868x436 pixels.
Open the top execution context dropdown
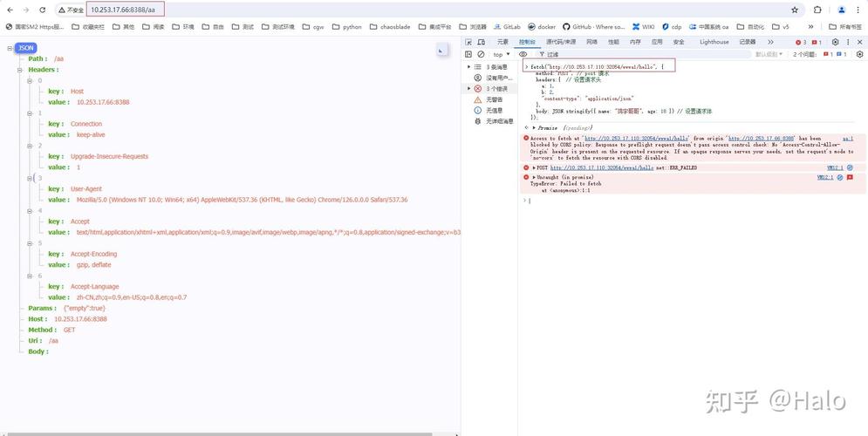(502, 54)
